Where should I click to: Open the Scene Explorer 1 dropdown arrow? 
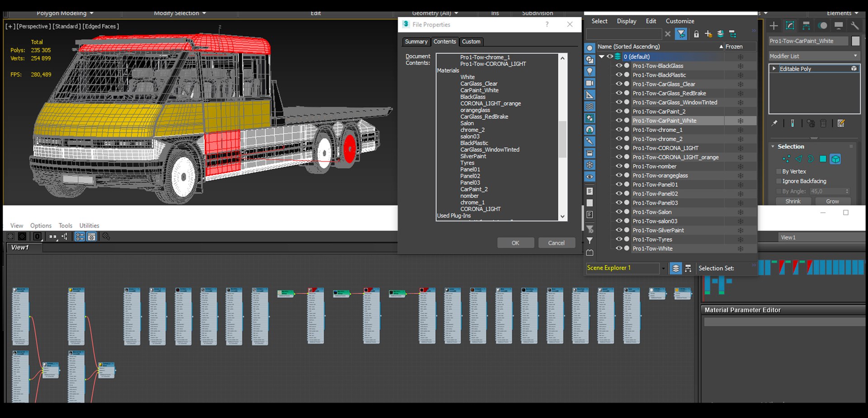663,268
